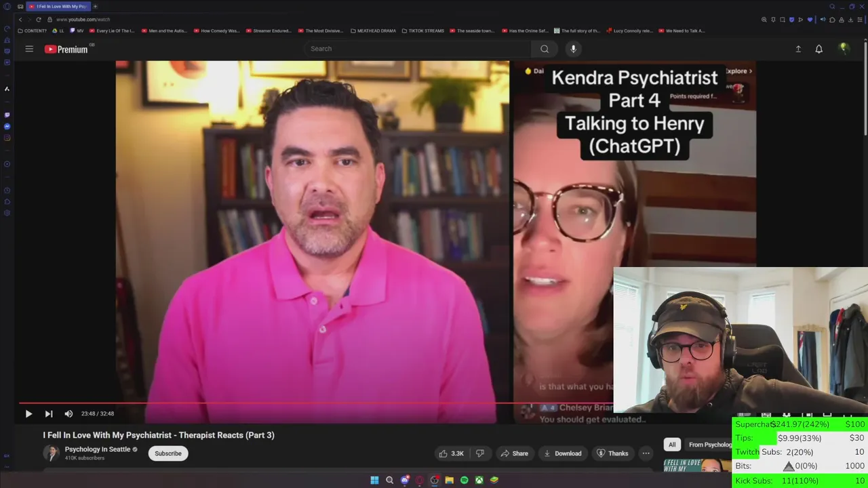Click the search magnifier button
The image size is (868, 488).
coord(545,49)
